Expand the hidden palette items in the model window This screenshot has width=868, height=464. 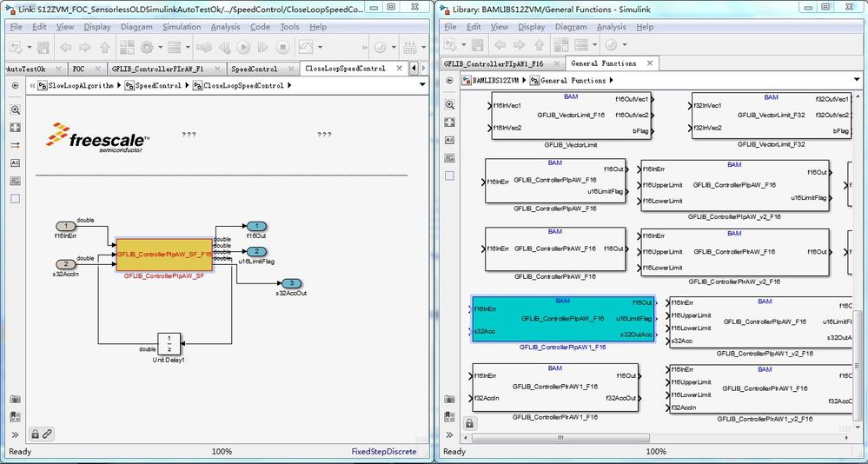15,434
